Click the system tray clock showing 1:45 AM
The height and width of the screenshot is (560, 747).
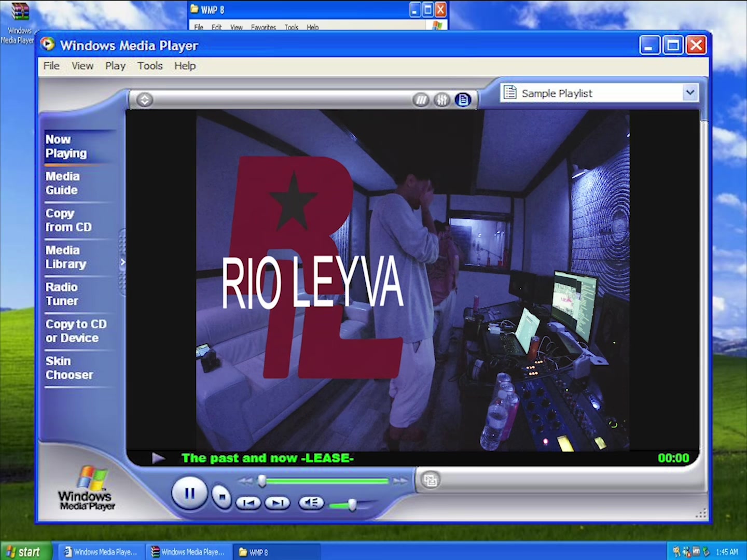[727, 552]
